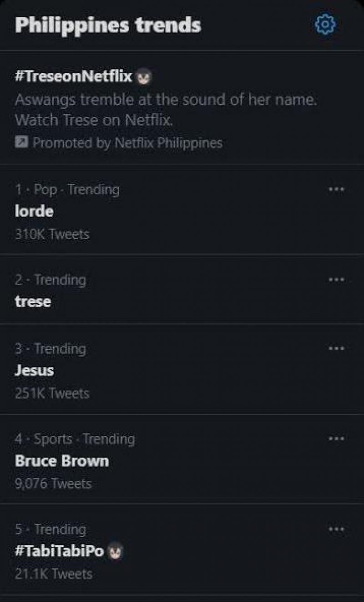Open more options for trese trend
Screen dimensions: 364x602
point(336,279)
